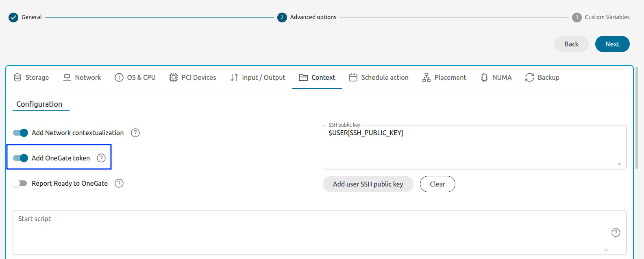Switch to the Network tab
Image resolution: width=644 pixels, height=259 pixels.
(82, 77)
